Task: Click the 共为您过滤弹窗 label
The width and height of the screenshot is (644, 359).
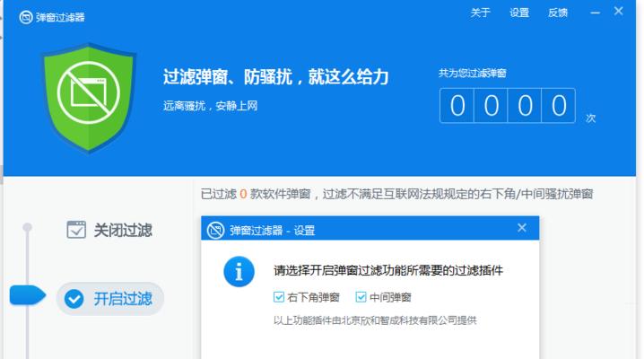Action: (472, 73)
